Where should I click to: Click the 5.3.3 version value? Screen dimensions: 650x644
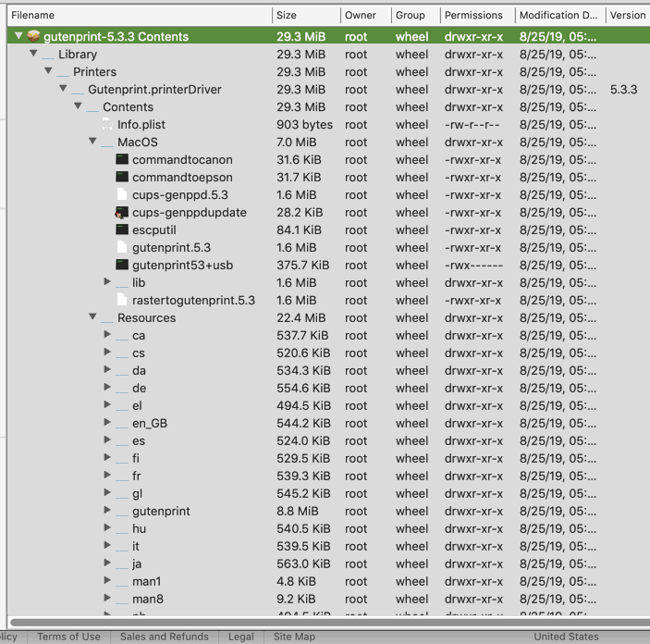(623, 89)
